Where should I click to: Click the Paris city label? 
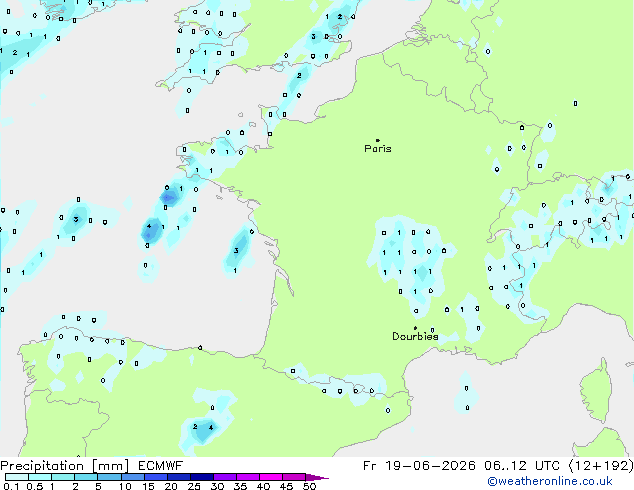coord(378,149)
